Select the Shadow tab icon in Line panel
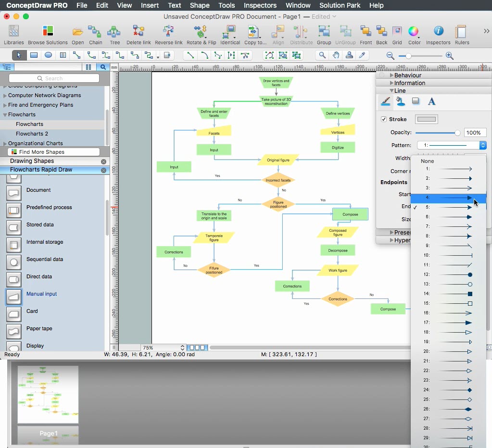The width and height of the screenshot is (492, 448). click(x=416, y=101)
